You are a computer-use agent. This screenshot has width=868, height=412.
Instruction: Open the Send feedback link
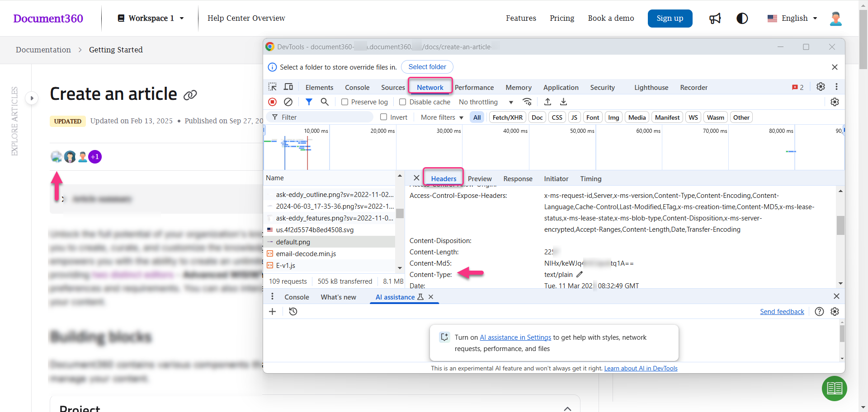click(782, 312)
